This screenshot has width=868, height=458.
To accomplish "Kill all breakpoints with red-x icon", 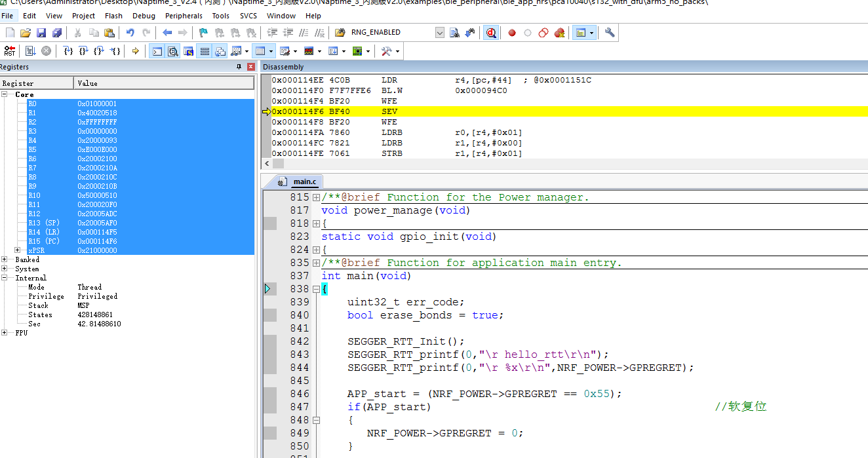I will click(559, 32).
